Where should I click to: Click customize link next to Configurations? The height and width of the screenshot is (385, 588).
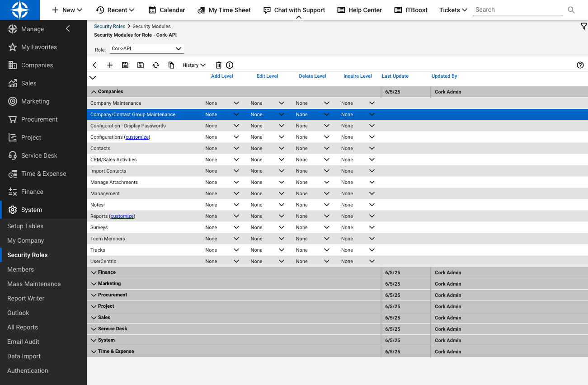(137, 137)
